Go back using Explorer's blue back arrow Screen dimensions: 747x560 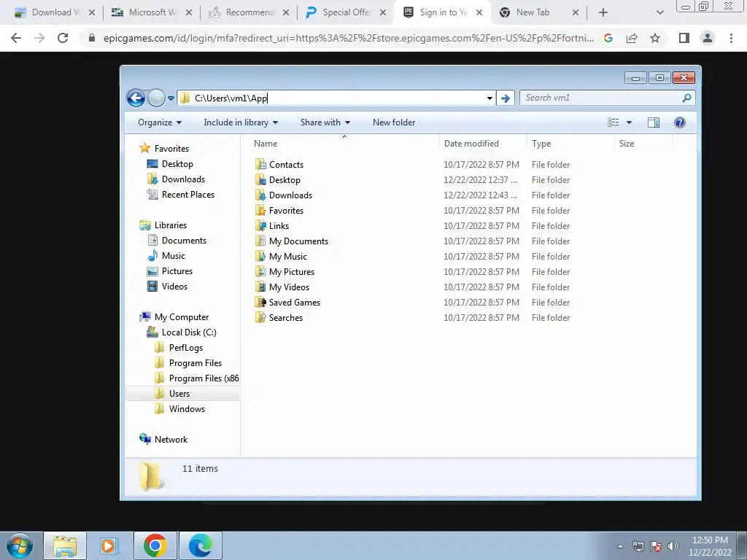(x=136, y=98)
